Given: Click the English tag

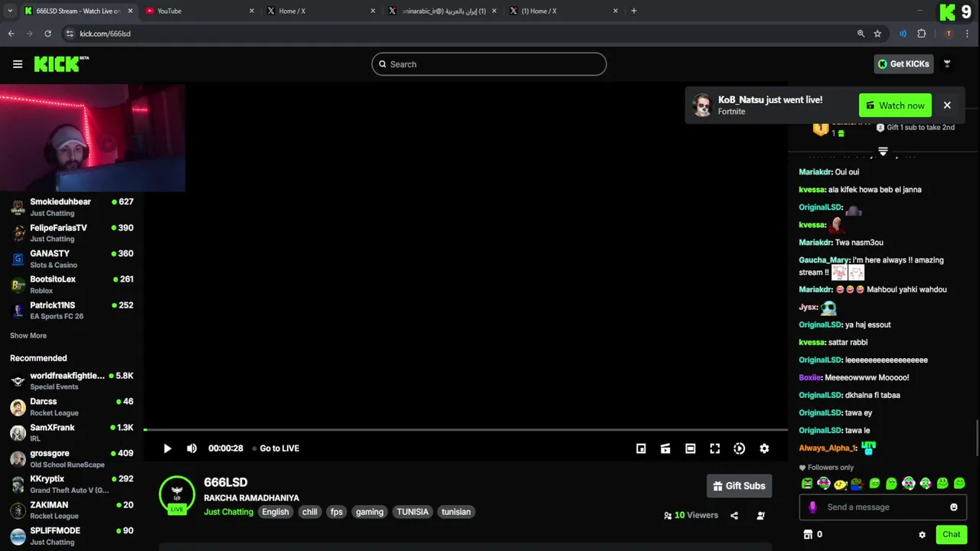Looking at the screenshot, I should (x=276, y=512).
